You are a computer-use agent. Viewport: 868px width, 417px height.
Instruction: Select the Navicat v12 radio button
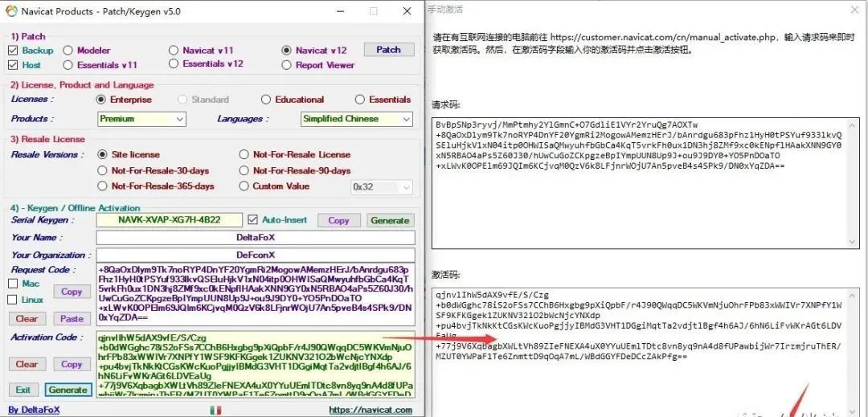286,51
